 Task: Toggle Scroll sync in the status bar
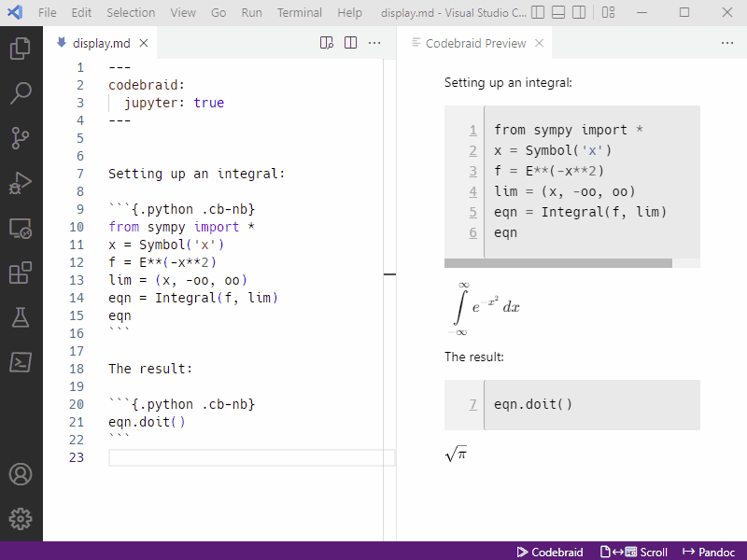[x=634, y=552]
